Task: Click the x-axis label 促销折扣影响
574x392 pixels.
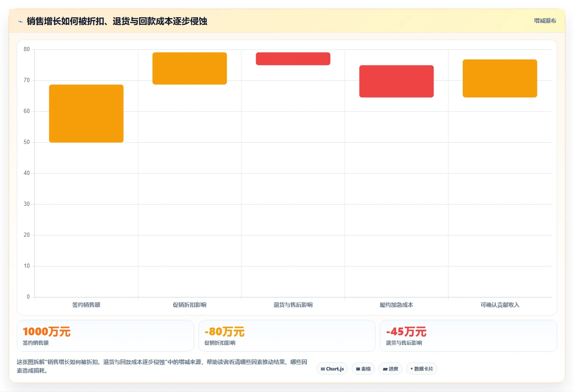Action: tap(189, 305)
